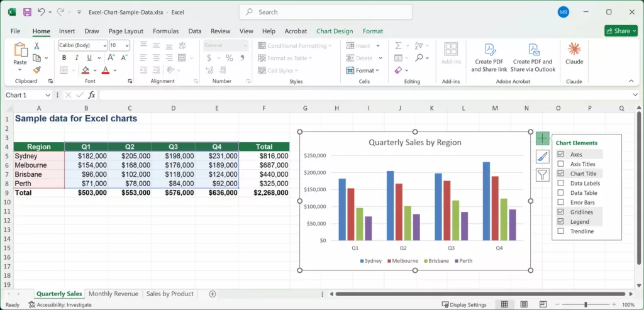The width and height of the screenshot is (644, 310).
Task: Click the Underline button
Action: click(88, 58)
